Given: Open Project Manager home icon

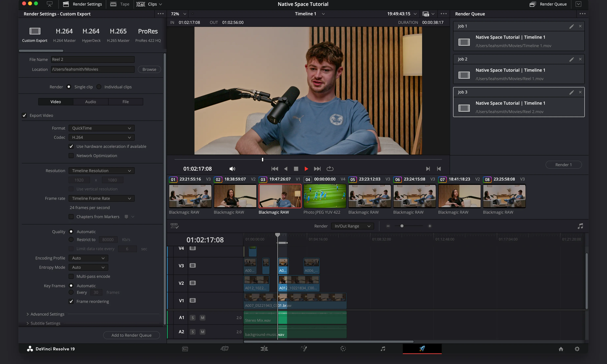Looking at the screenshot, I should coord(561,349).
